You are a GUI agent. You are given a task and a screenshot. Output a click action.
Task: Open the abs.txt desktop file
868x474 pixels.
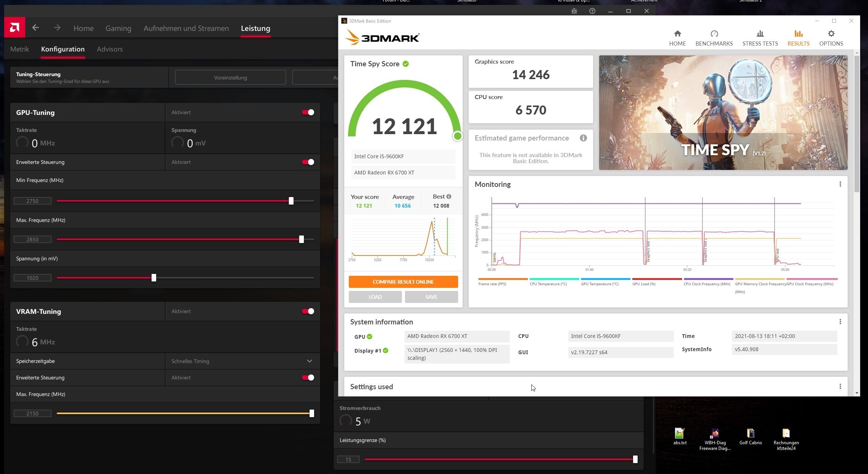tap(679, 436)
